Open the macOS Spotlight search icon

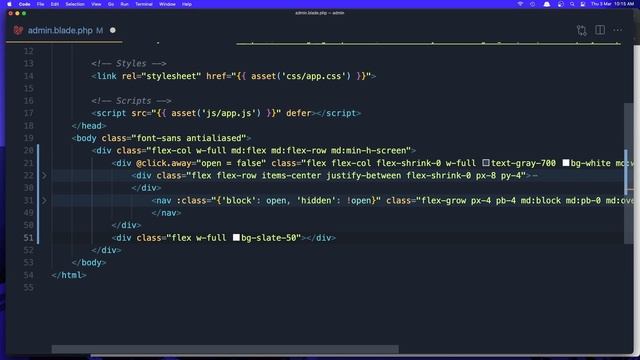pyautogui.click(x=572, y=4)
